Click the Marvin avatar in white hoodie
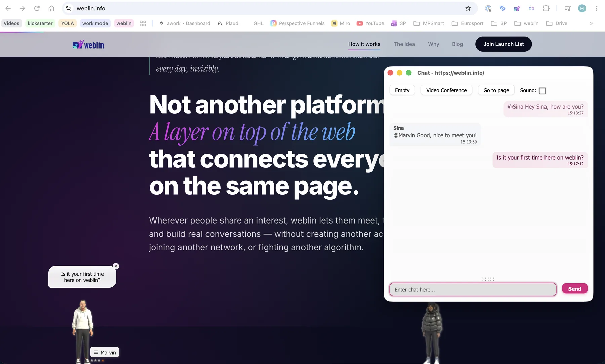 (x=82, y=331)
